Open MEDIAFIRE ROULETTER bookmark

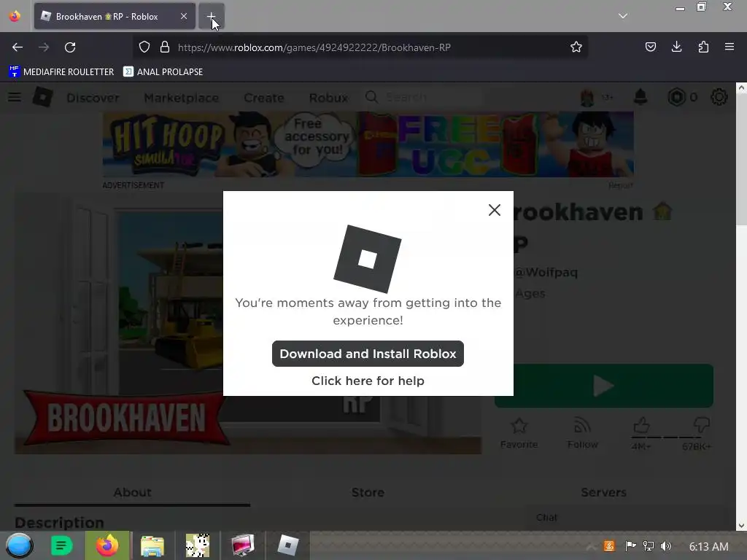(x=61, y=72)
